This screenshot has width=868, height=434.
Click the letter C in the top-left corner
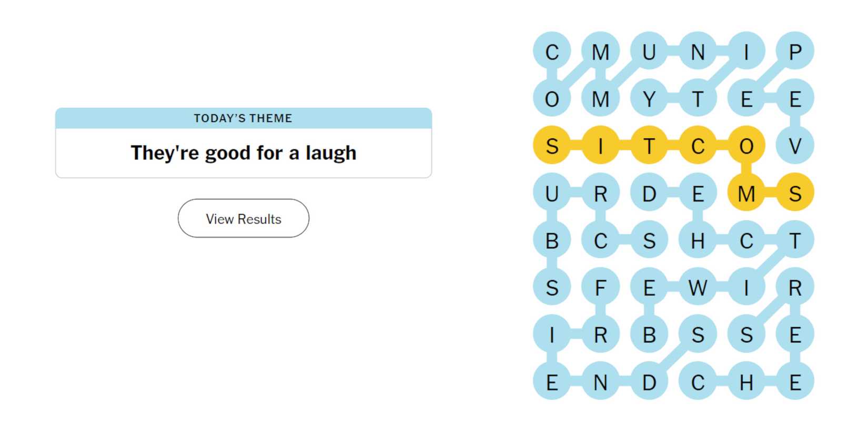(552, 51)
